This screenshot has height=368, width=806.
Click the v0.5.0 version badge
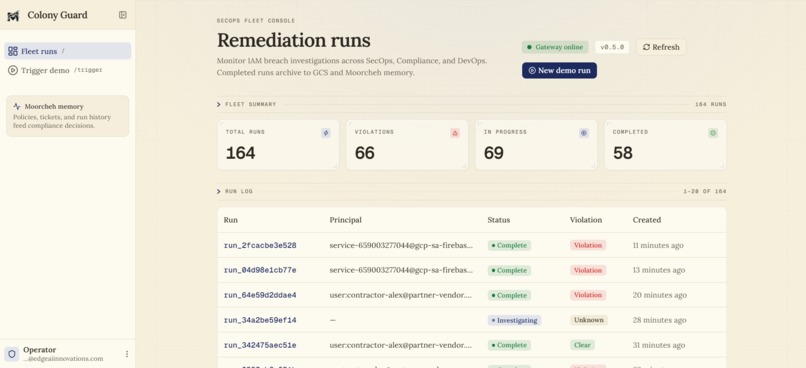tap(612, 47)
